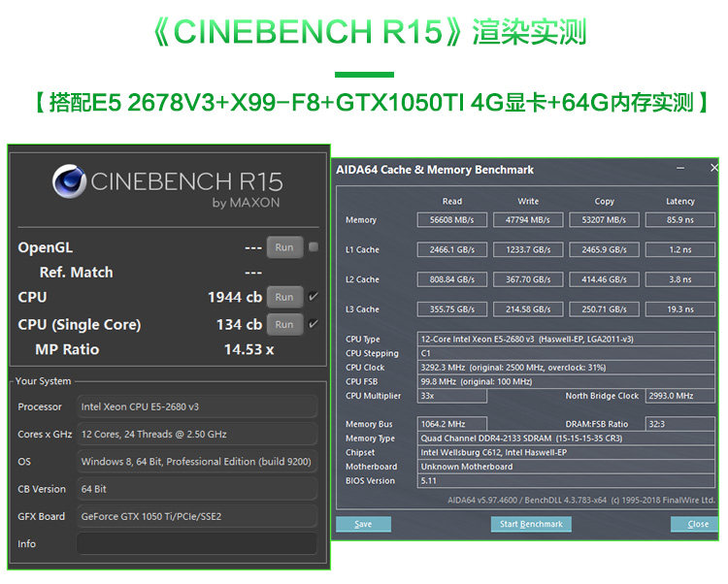
Task: Click L1 Cache Write 1233.7 GB/s
Action: click(x=528, y=249)
